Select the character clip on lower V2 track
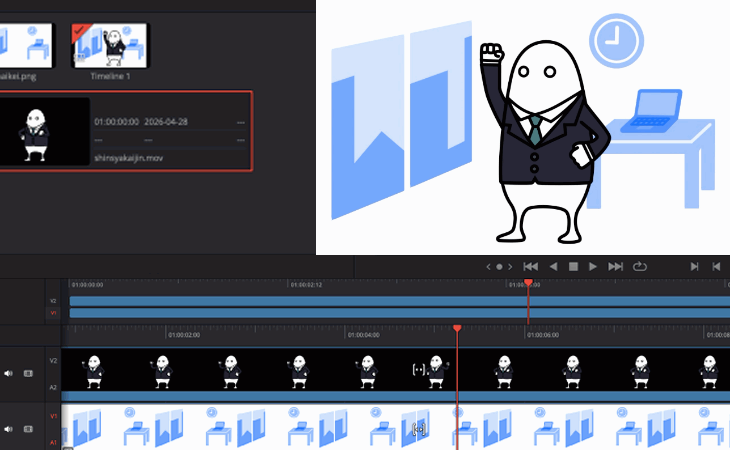 (x=396, y=370)
